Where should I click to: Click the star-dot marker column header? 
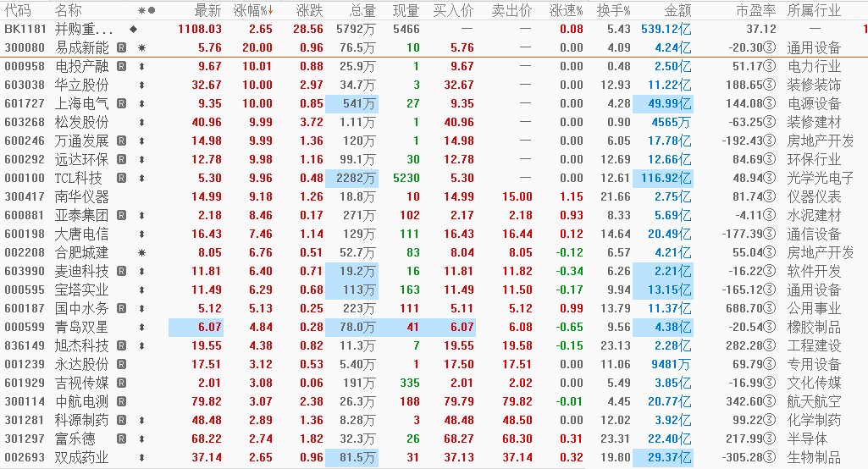(x=147, y=10)
